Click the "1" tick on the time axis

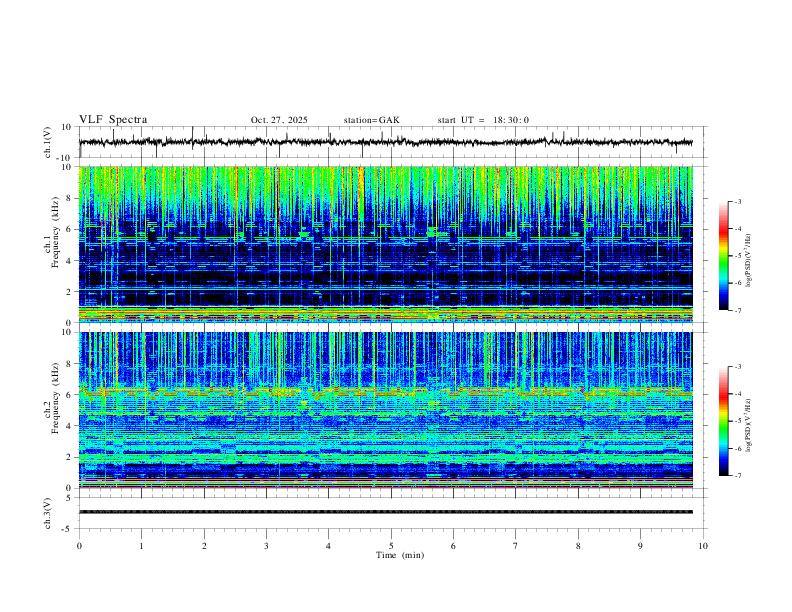[x=141, y=546]
